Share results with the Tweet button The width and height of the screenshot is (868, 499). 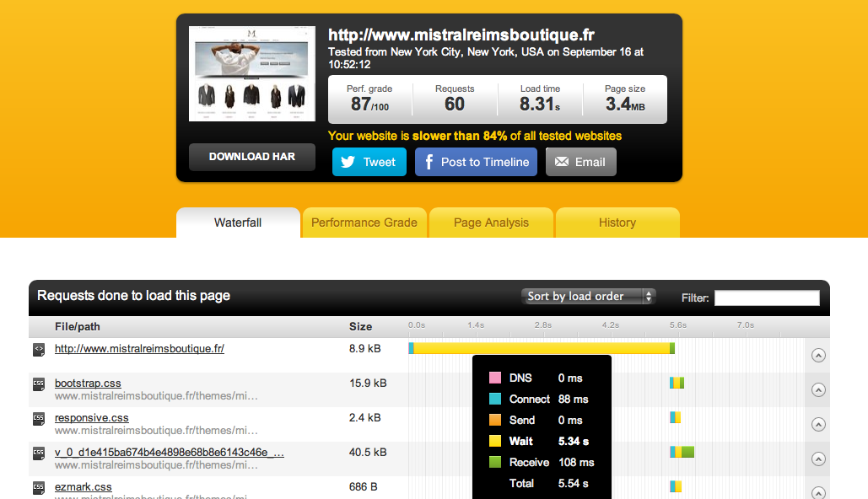point(369,162)
